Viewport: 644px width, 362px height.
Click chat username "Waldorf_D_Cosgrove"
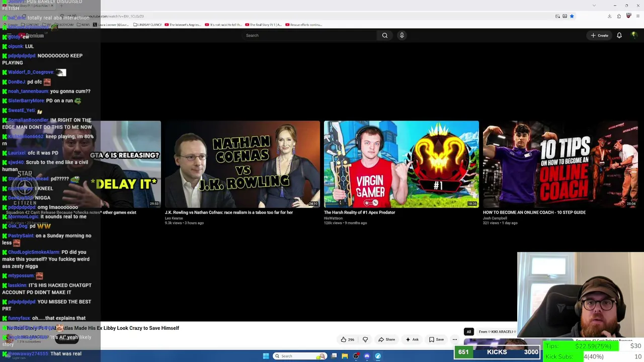pyautogui.click(x=31, y=72)
